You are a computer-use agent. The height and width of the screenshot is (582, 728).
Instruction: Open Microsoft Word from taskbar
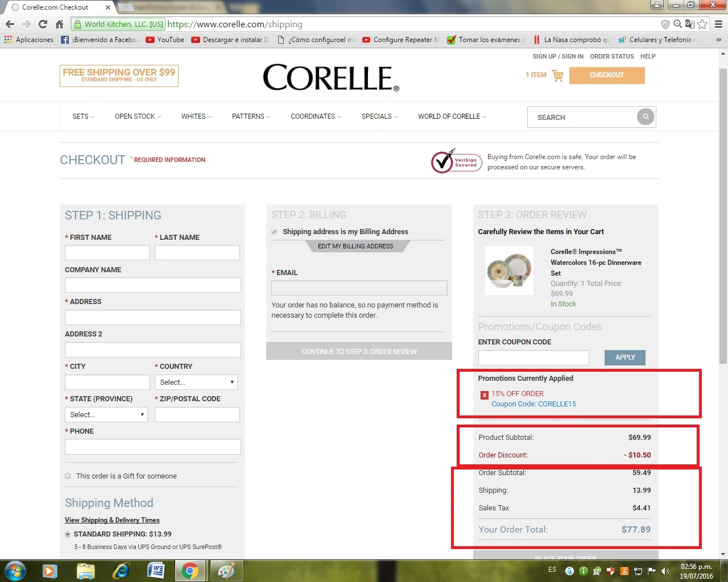pos(155,571)
